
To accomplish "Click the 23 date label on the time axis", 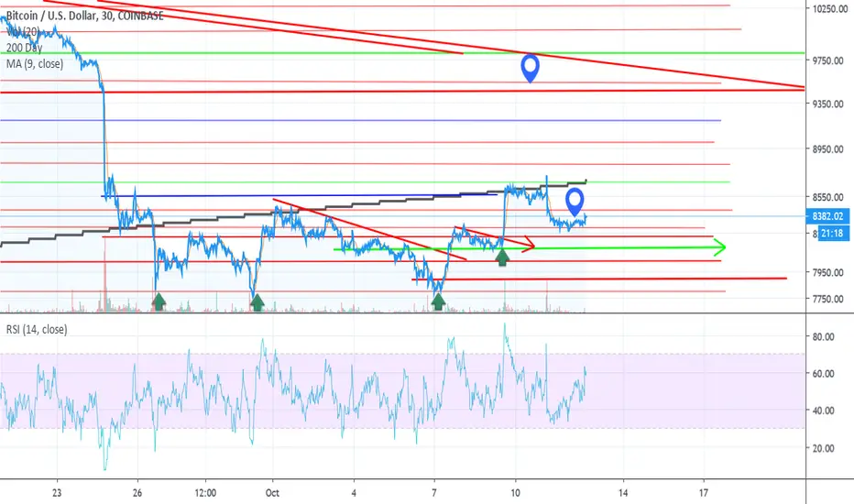I will click(57, 493).
